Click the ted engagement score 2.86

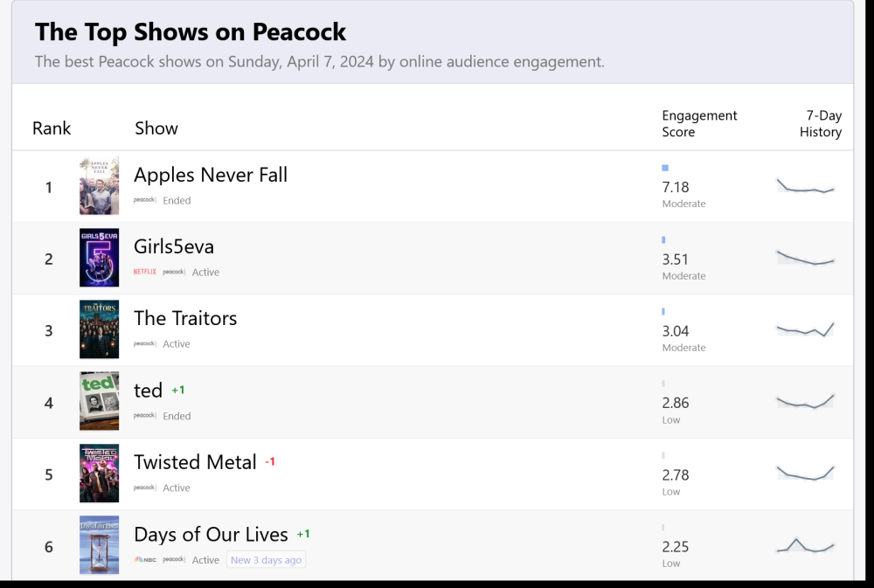(676, 403)
